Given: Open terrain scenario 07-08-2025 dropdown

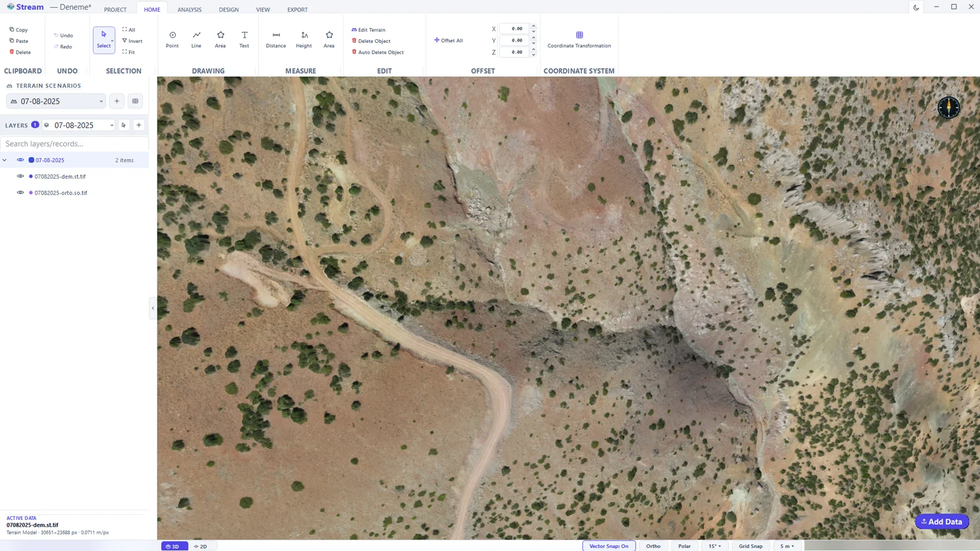Looking at the screenshot, I should (x=56, y=101).
